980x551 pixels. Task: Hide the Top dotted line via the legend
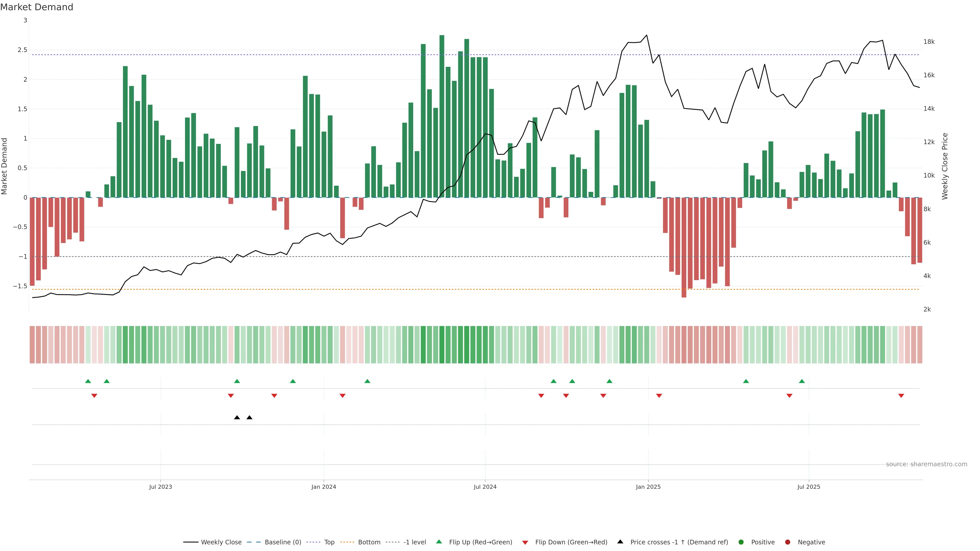(x=329, y=542)
